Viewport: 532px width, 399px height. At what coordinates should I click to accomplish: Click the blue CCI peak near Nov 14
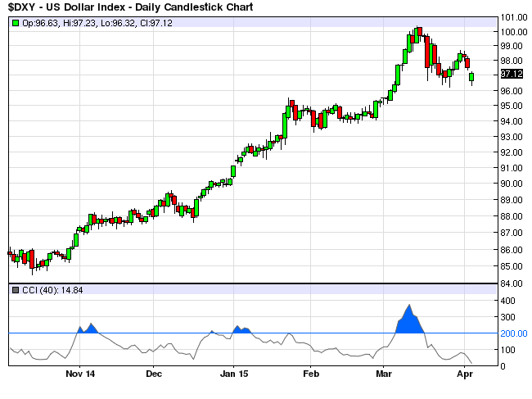pyautogui.click(x=90, y=328)
